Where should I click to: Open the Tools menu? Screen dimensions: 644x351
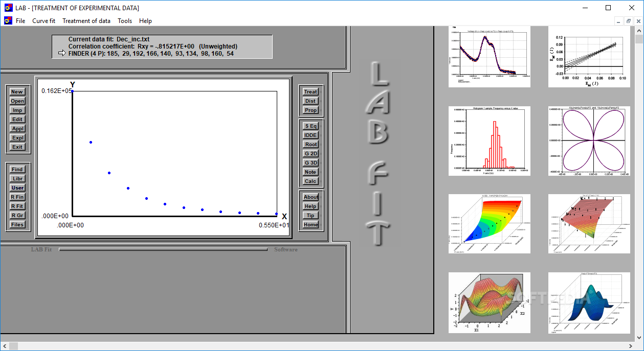pos(125,21)
